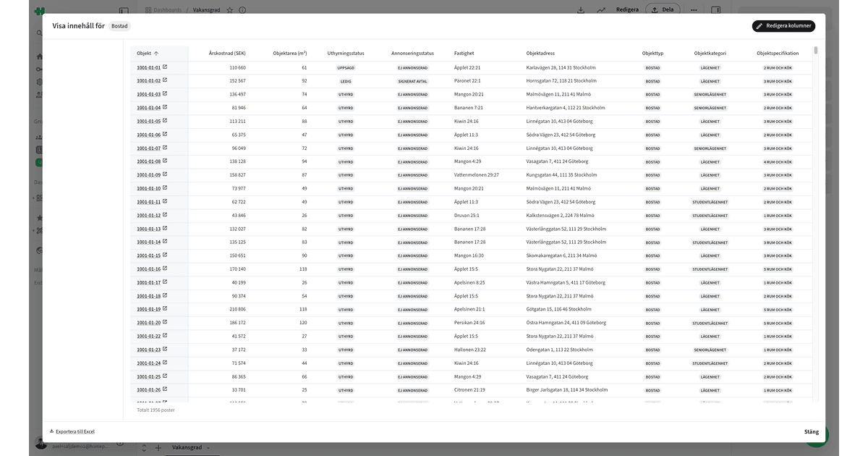Image resolution: width=868 pixels, height=456 pixels.
Task: Open the insights trend chart icon
Action: click(600, 9)
